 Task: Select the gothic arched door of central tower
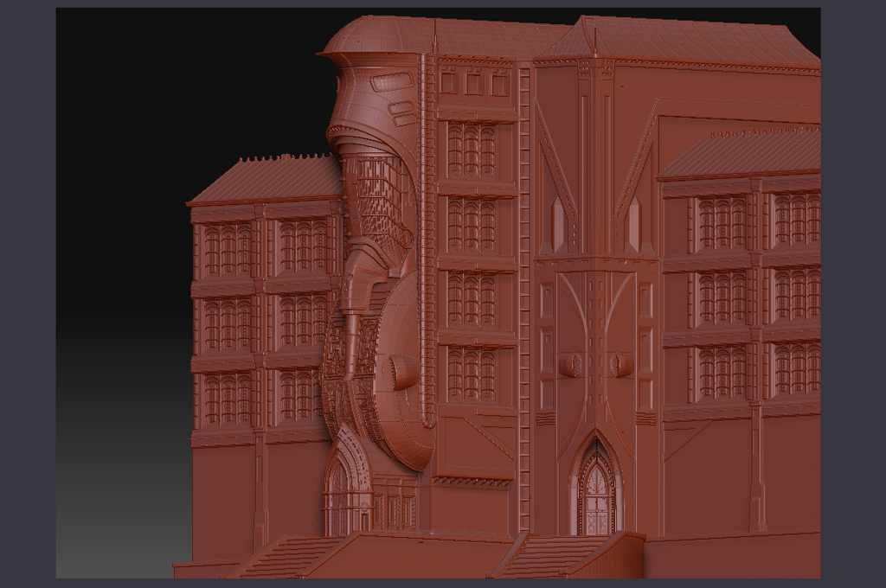pos(596,484)
